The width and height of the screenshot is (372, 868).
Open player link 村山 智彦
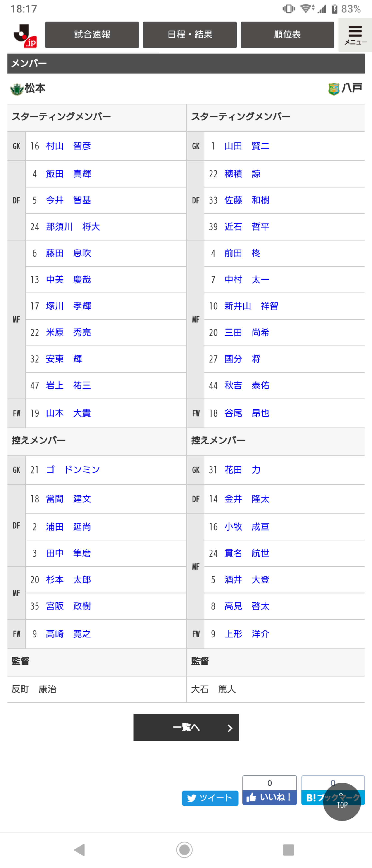[x=69, y=146]
